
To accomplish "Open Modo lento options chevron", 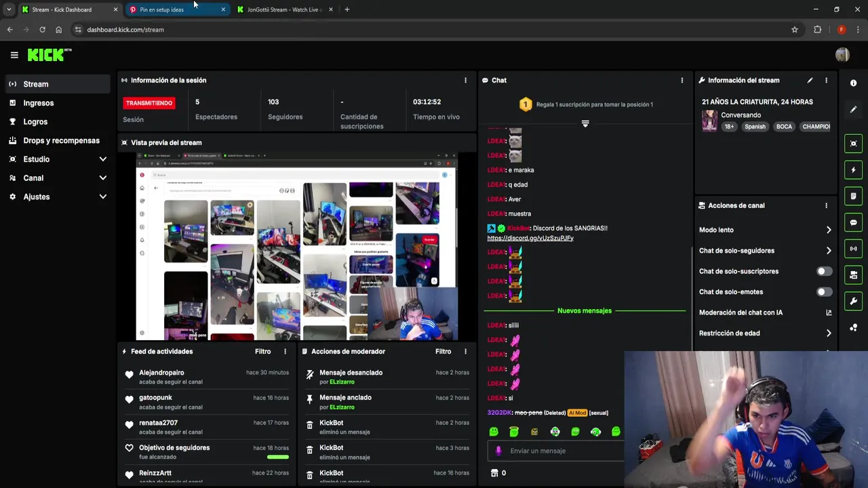I will coord(828,230).
